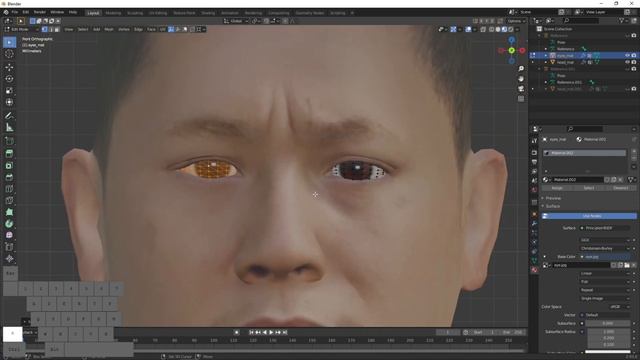The image size is (640, 360).
Task: Select the Knife tool
Action: click(x=9, y=200)
